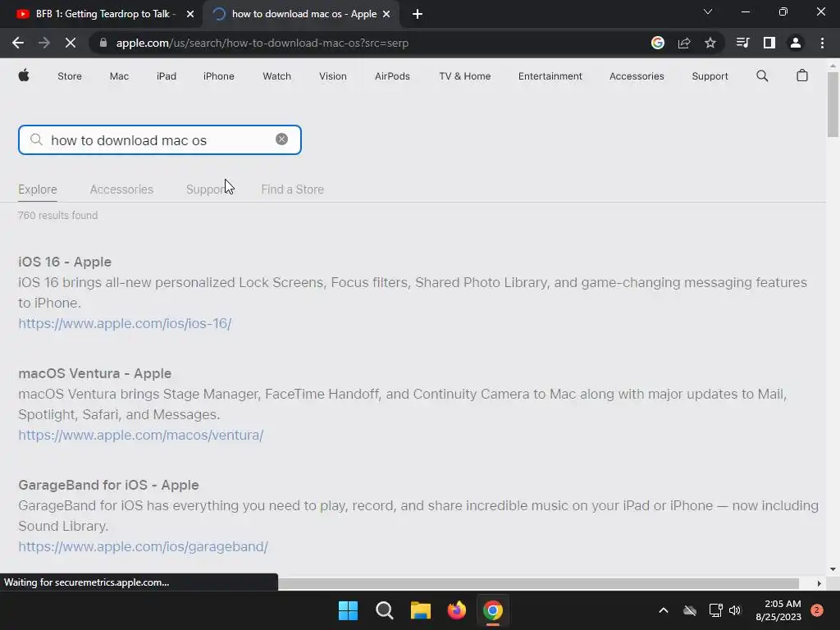Screen dimensions: 840x630
Task: Open the Store menu
Action: click(70, 76)
